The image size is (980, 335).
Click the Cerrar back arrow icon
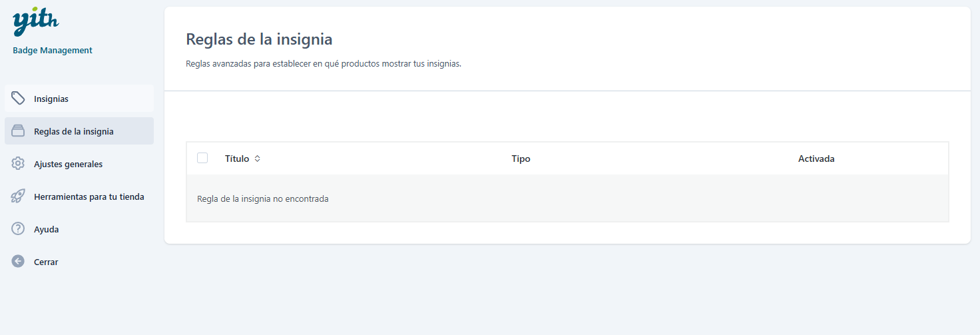[19, 262]
